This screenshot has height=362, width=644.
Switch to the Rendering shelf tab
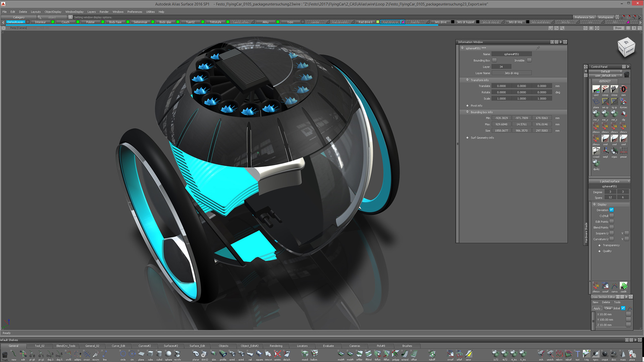click(x=276, y=346)
